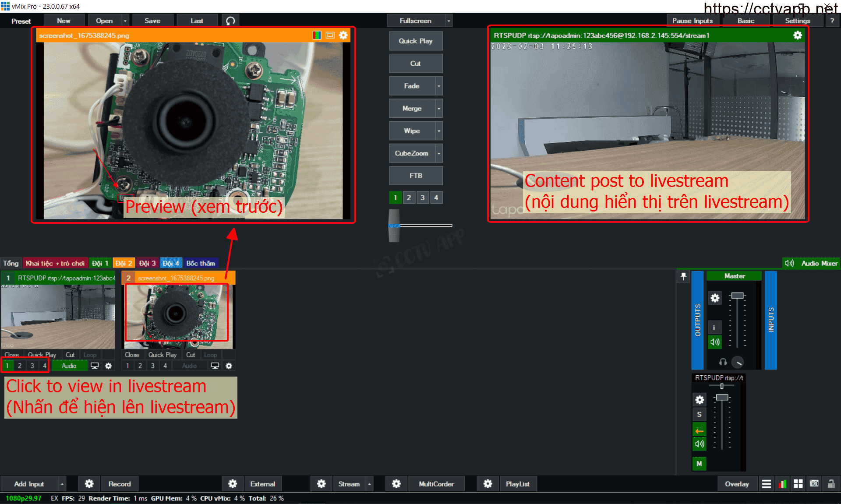Viewport: 841px width, 504px height.
Task: Open Stream settings gear icon
Action: point(321,484)
